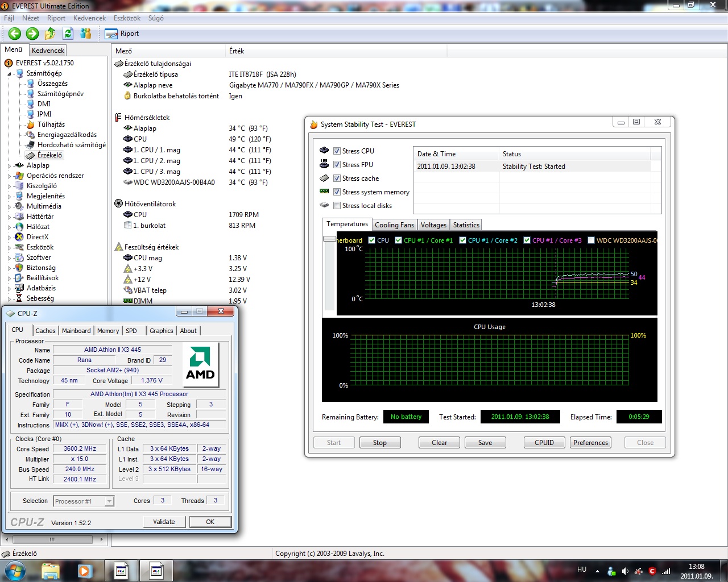Open the Fájl menu
This screenshot has height=582, width=728.
(9, 18)
